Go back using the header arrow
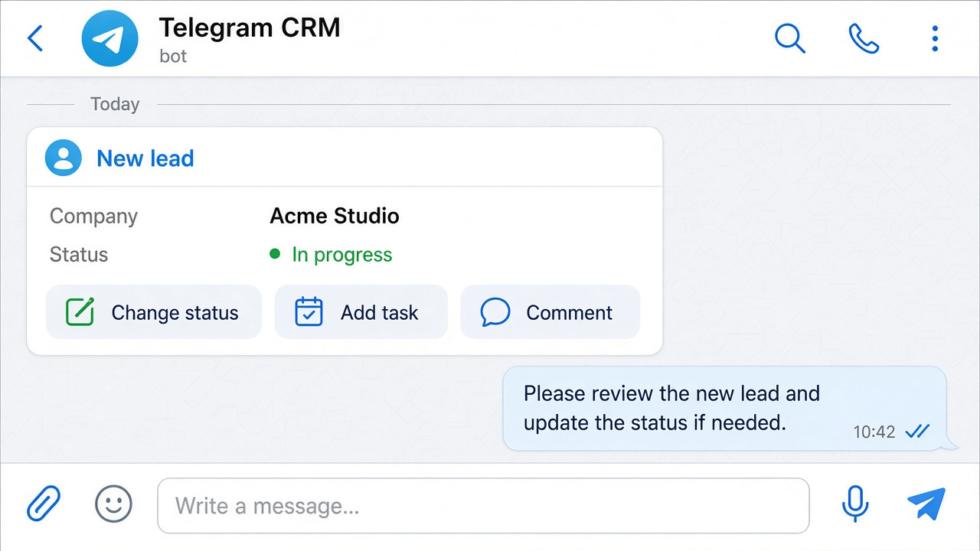 tap(35, 38)
